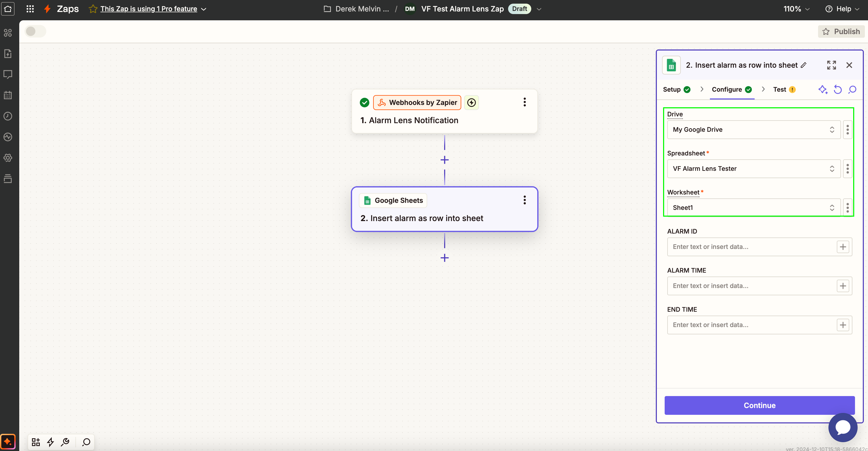
Task: Click the ALARM ID input field
Action: 751,247
